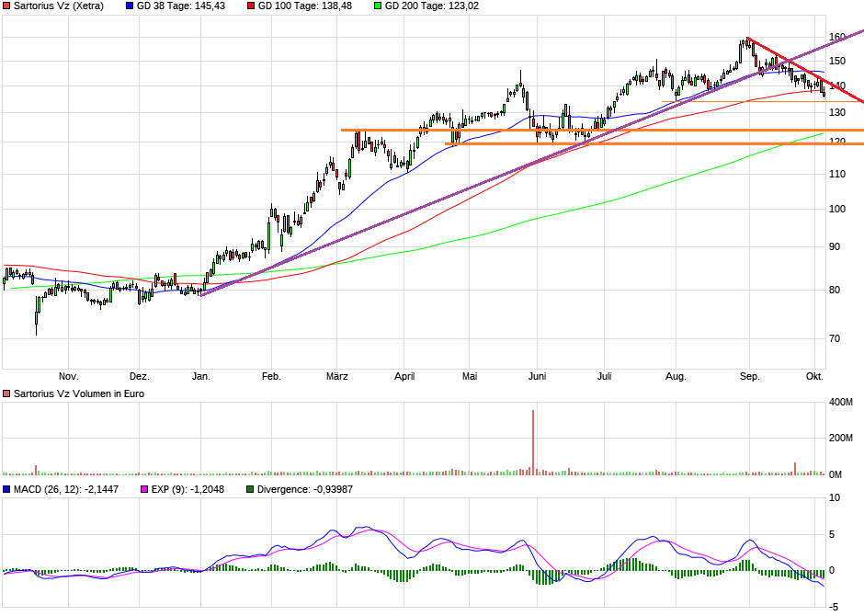Click the magenta EXP (9) legend swatch
864x616 pixels.
142,489
